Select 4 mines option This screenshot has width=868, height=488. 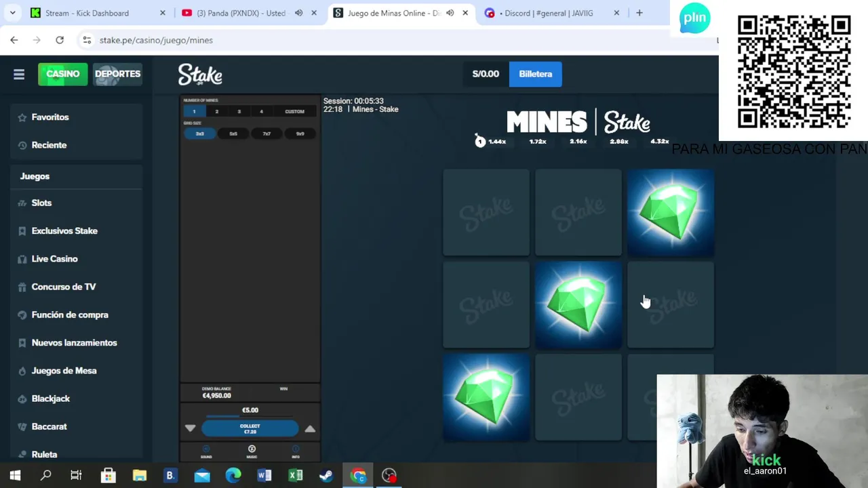pos(261,111)
